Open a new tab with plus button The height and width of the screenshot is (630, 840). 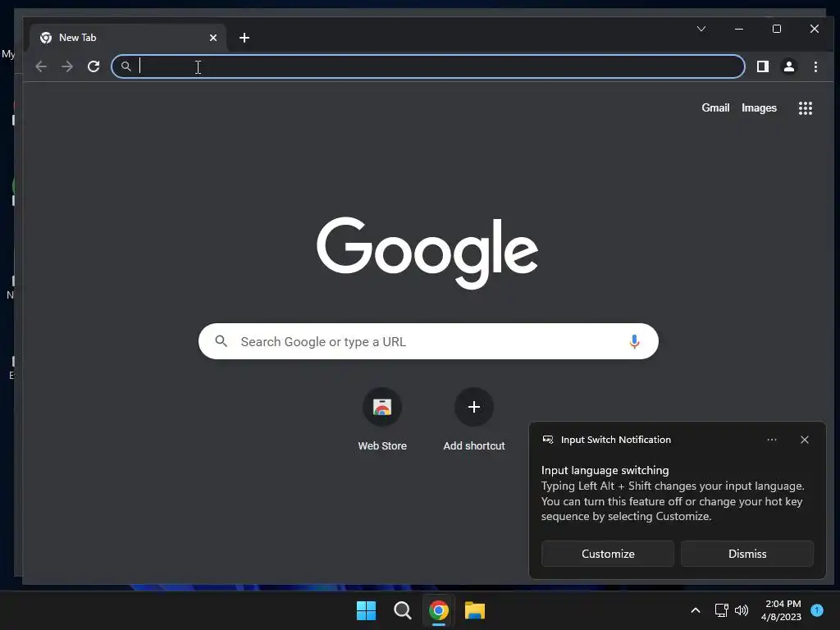pyautogui.click(x=244, y=38)
